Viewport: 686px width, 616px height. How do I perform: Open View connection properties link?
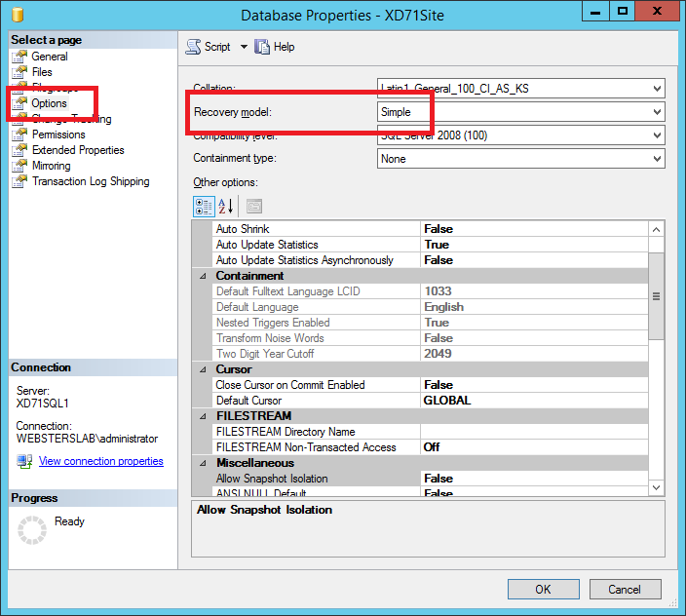pos(100,461)
